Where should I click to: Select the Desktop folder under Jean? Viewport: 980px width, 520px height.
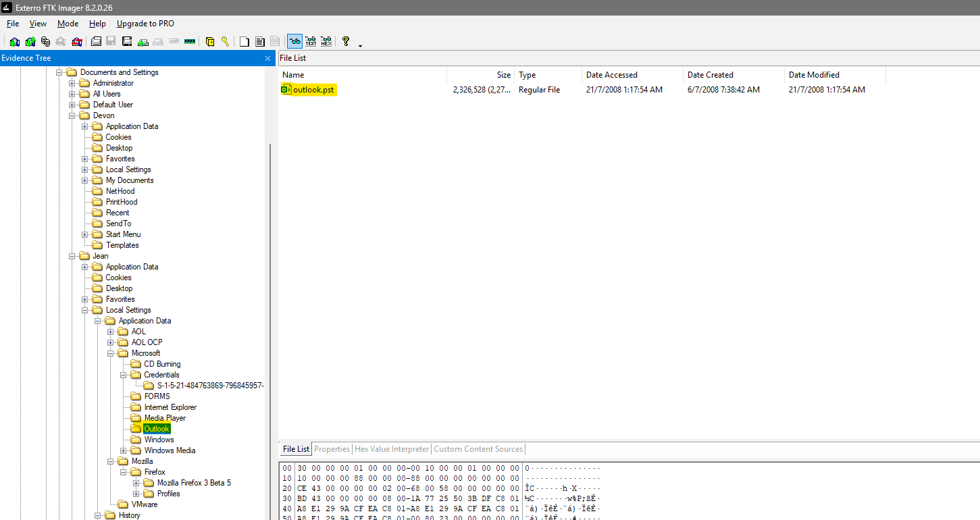(119, 288)
